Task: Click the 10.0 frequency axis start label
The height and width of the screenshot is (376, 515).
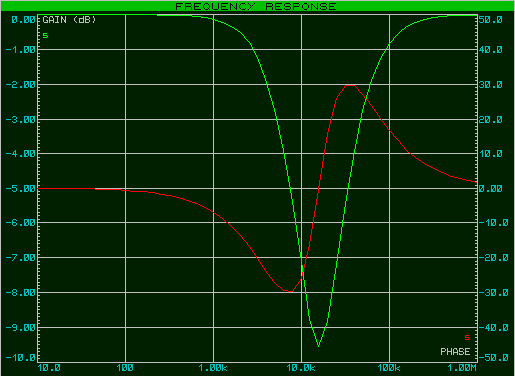Action: [49, 368]
